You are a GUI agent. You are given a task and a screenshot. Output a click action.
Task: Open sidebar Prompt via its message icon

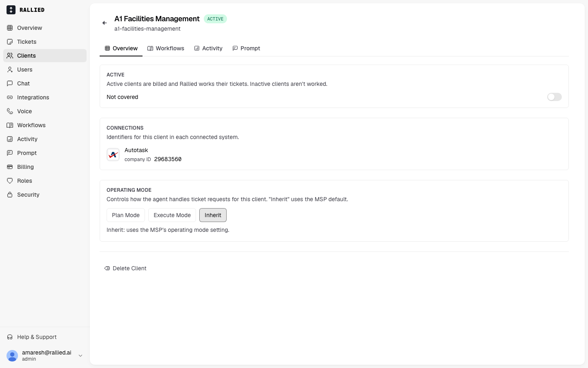(x=10, y=153)
